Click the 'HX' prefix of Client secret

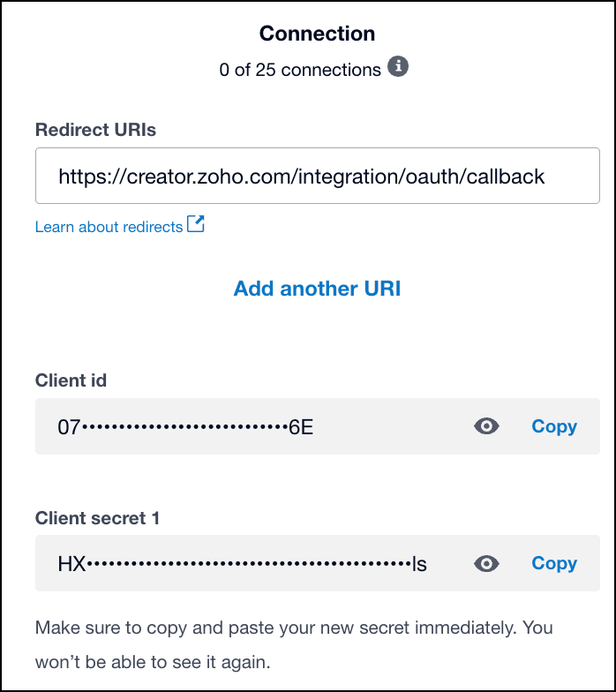click(71, 564)
